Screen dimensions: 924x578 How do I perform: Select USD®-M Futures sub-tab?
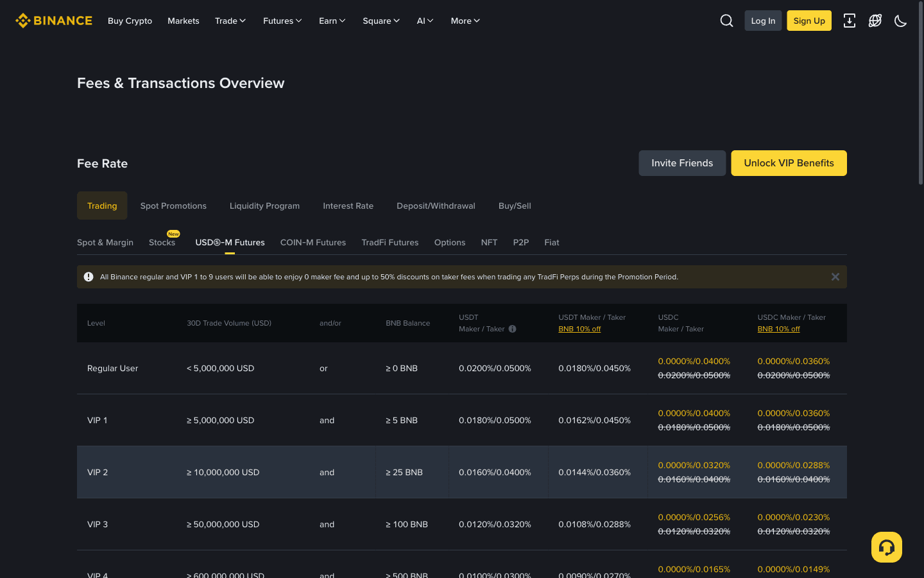pos(230,242)
